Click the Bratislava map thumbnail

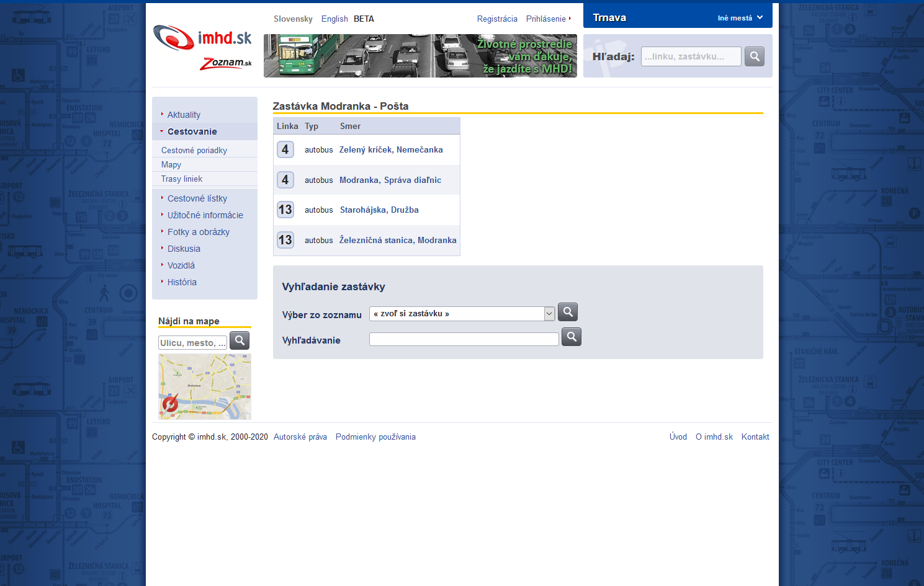click(x=205, y=386)
